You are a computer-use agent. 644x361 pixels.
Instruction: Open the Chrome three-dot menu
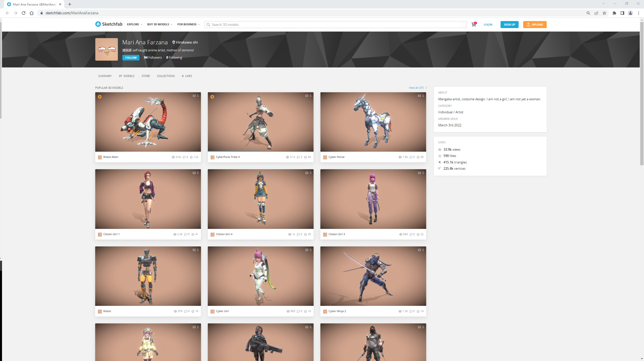pyautogui.click(x=638, y=13)
